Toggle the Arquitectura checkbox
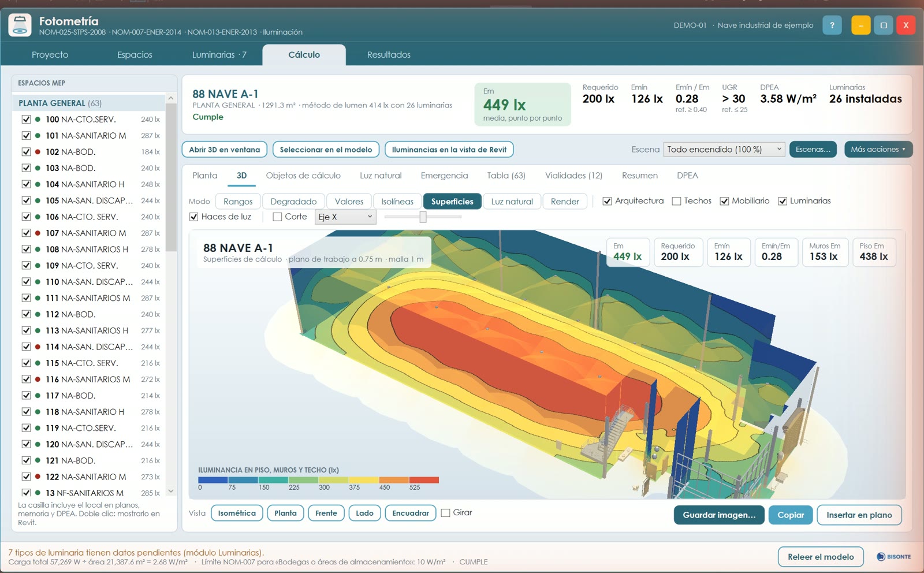The height and width of the screenshot is (573, 924). [607, 201]
